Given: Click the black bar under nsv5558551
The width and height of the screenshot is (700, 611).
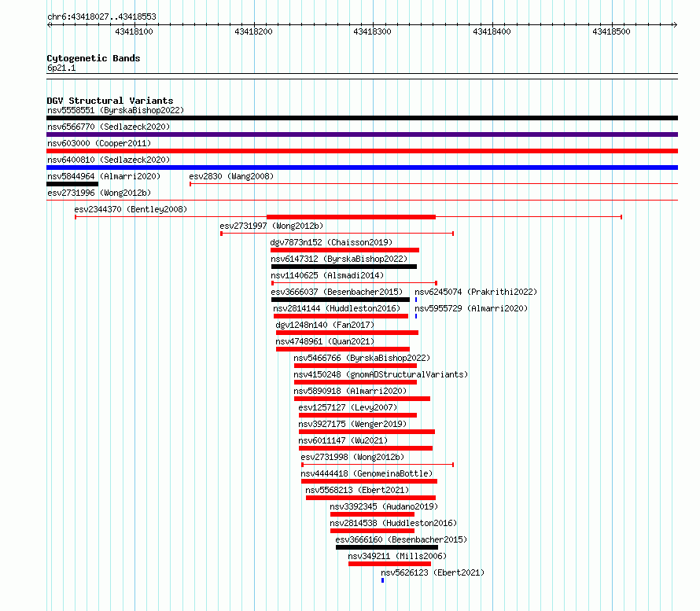Looking at the screenshot, I should tap(362, 118).
